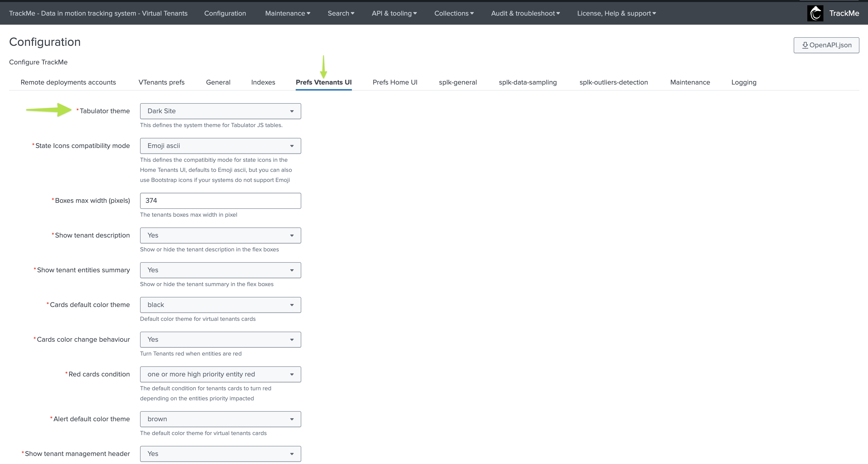Switch to the Maintenance settings tab

pyautogui.click(x=690, y=83)
